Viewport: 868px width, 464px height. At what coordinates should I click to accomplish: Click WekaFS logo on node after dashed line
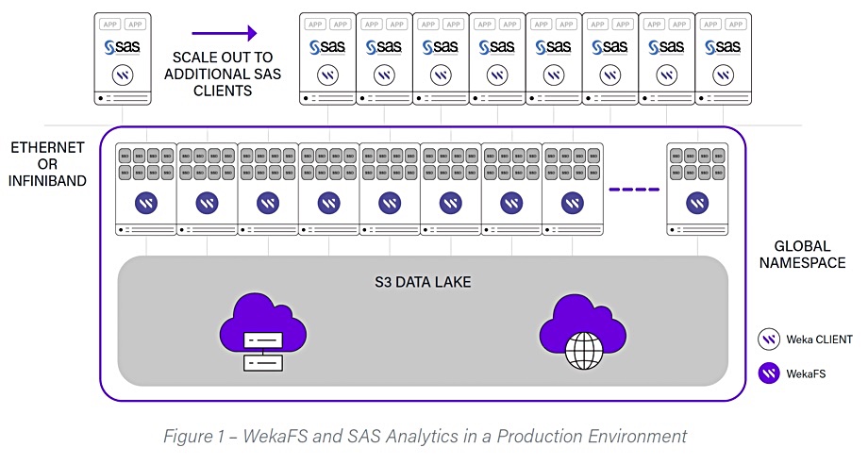click(697, 203)
